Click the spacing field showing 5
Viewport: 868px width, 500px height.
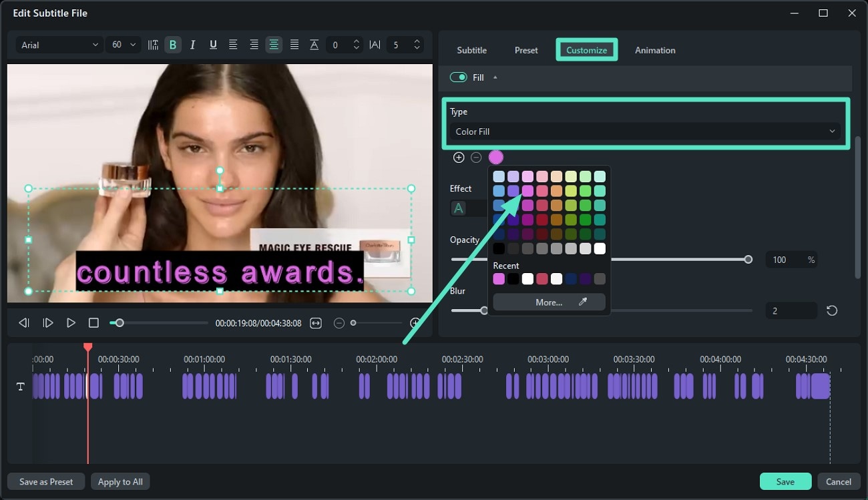[x=406, y=45]
